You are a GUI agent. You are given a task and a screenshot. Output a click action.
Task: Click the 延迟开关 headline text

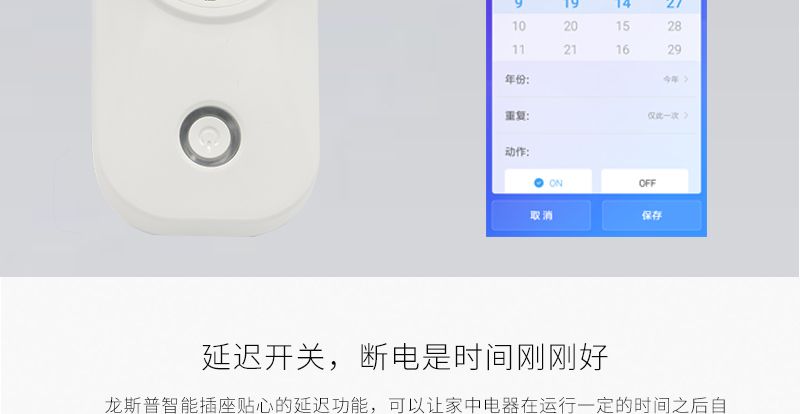(x=263, y=356)
